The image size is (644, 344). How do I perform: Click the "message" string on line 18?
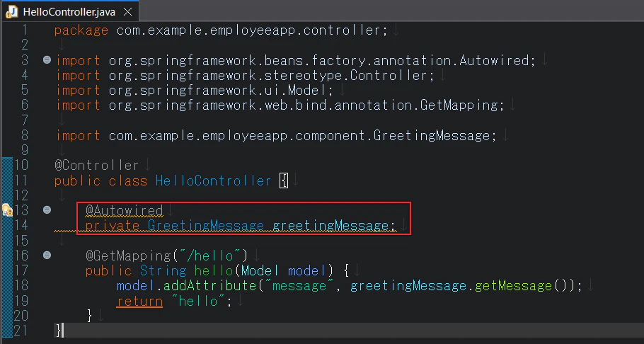pos(299,286)
